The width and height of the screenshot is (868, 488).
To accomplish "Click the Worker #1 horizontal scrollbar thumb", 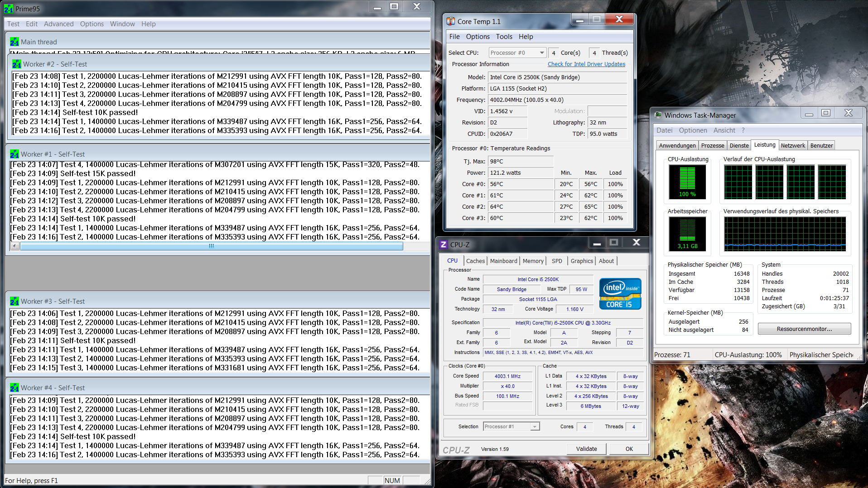I will coord(212,246).
